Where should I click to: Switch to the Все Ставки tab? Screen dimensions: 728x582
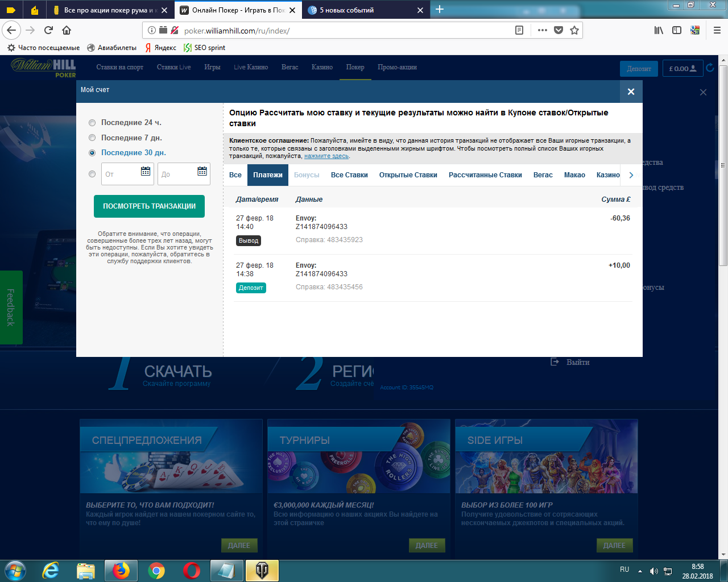tap(349, 175)
